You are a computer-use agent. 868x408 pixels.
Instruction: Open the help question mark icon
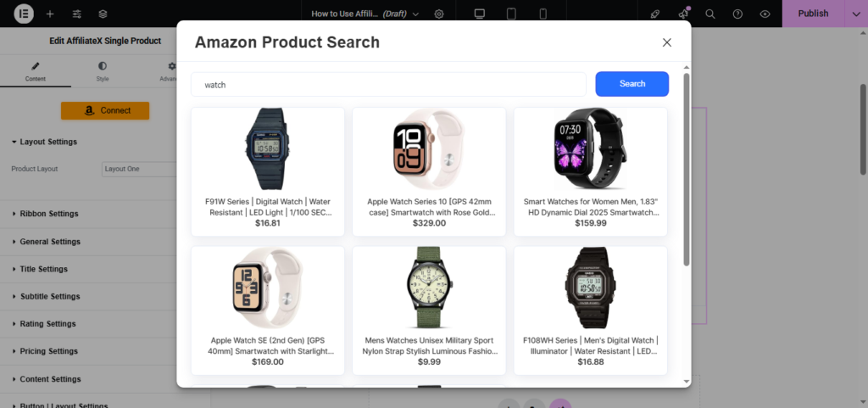[x=737, y=14]
